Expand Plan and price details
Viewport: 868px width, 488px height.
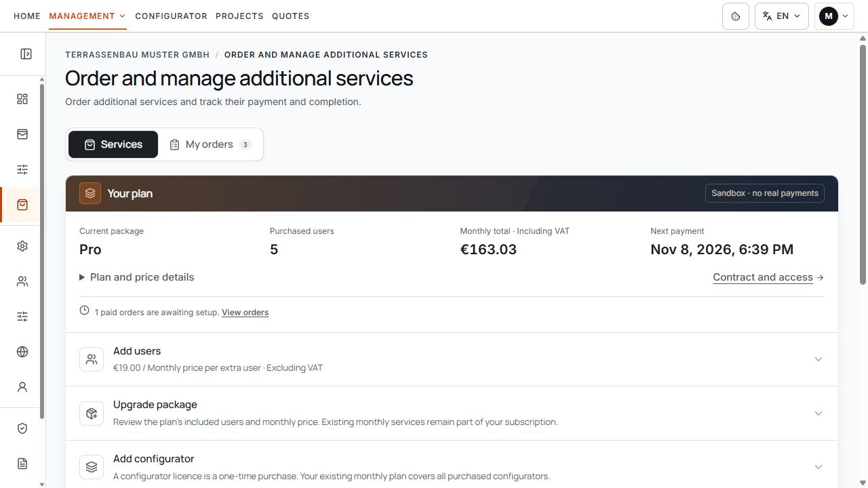pos(137,277)
